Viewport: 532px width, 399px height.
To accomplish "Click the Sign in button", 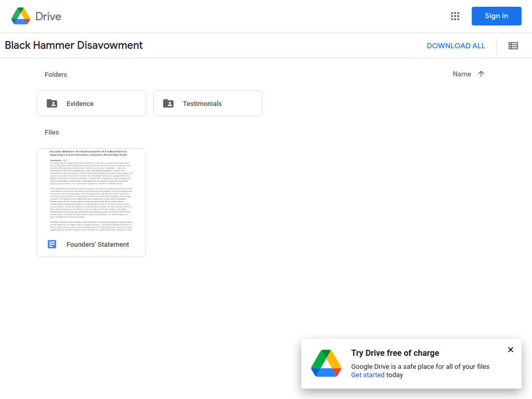I will tap(496, 16).
